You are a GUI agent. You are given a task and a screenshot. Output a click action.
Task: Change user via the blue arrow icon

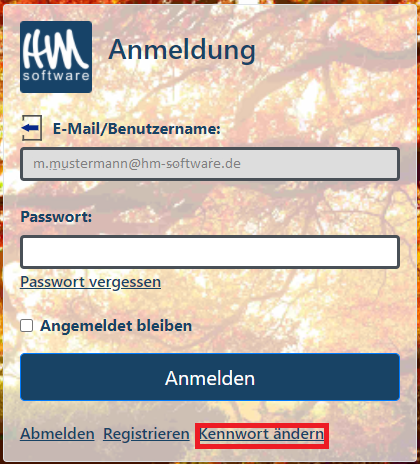[32, 128]
